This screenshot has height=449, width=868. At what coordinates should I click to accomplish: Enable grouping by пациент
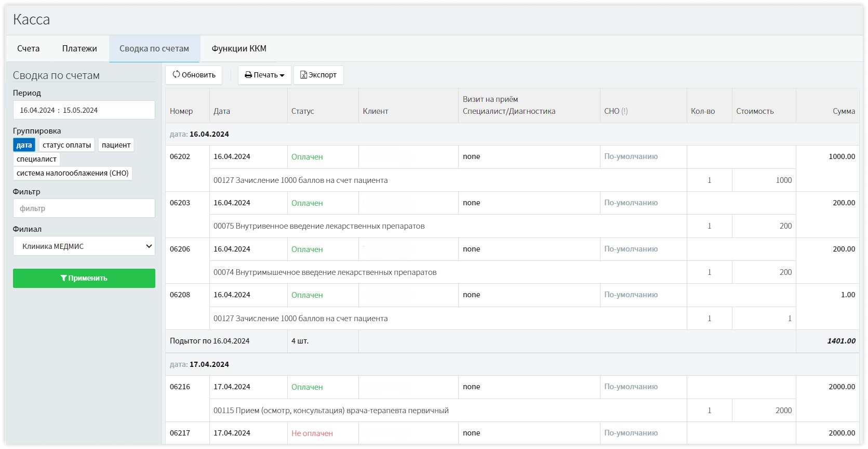(116, 145)
